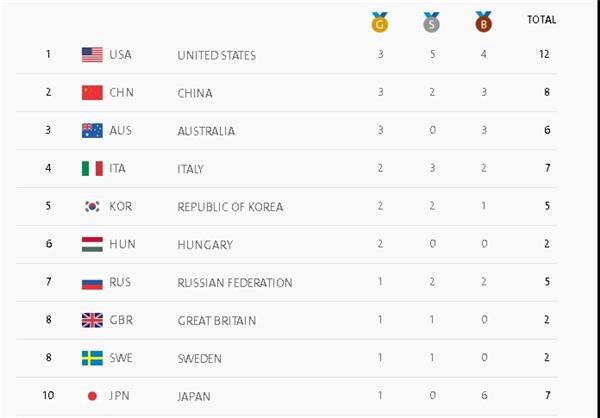
Task: Click the Italy flag icon
Action: tap(92, 169)
